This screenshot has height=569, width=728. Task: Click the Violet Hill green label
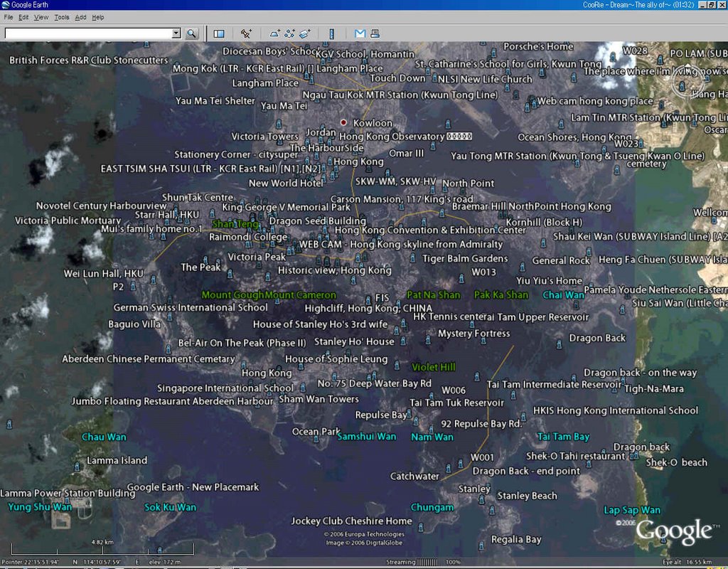(433, 367)
